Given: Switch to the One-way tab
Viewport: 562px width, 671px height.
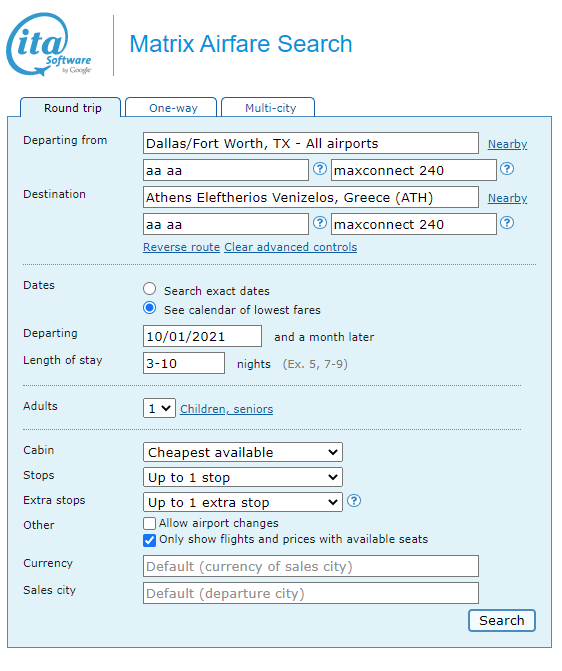Looking at the screenshot, I should point(172,108).
